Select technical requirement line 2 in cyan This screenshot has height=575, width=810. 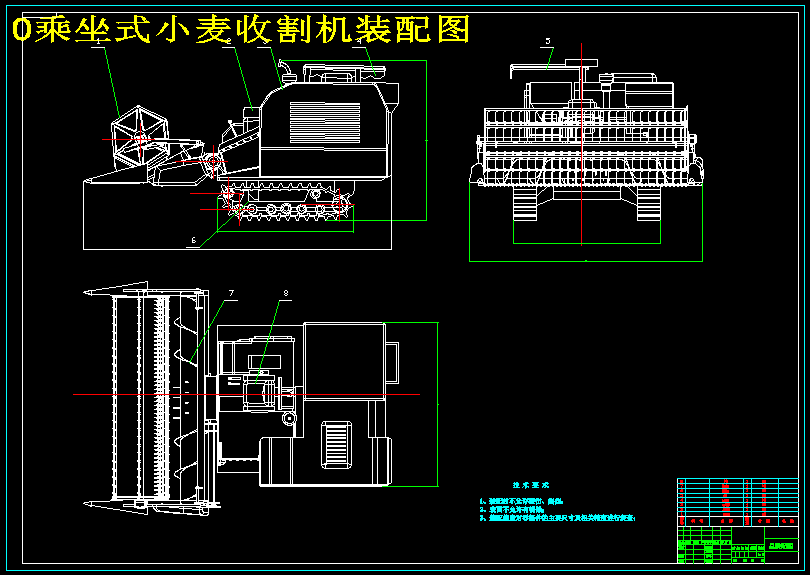[x=512, y=509]
